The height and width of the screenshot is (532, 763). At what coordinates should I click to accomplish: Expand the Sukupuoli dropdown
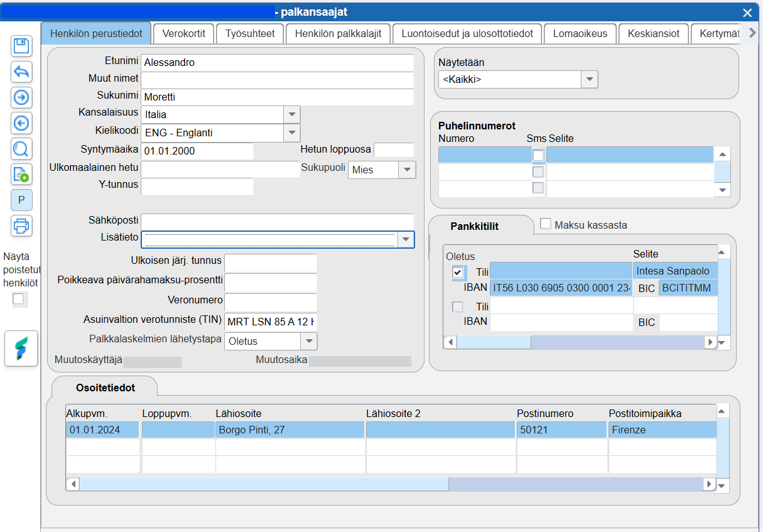(x=408, y=170)
